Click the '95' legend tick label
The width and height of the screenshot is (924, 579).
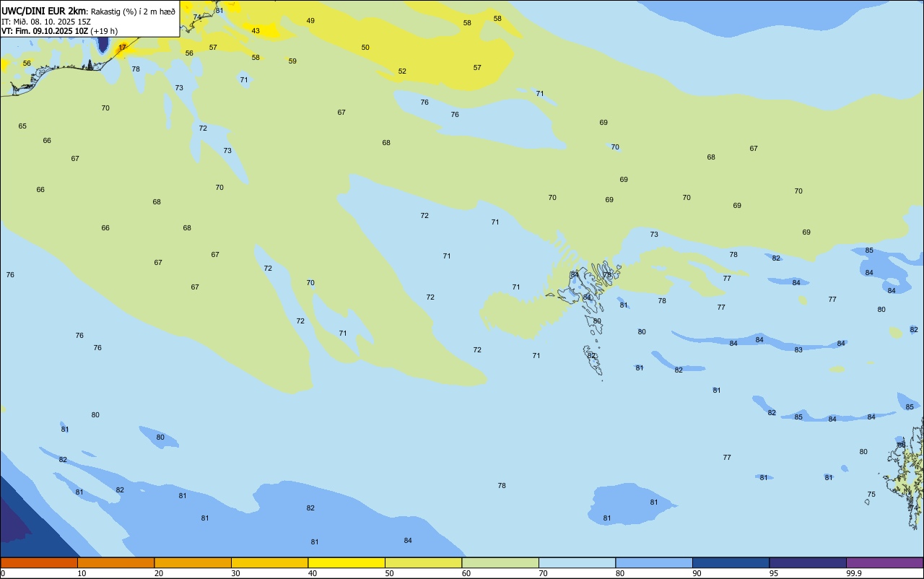774,573
